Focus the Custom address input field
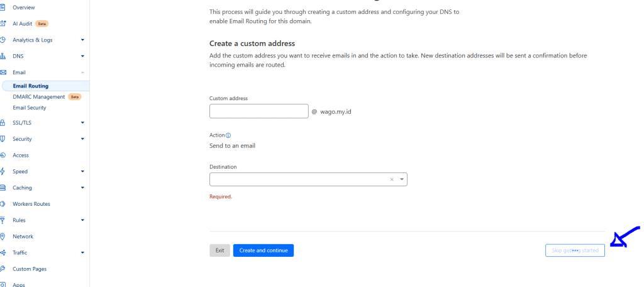Screen dimensions: 644x287 coord(258,111)
